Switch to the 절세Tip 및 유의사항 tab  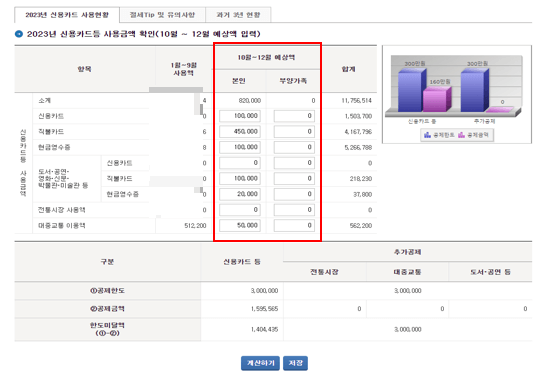(162, 15)
